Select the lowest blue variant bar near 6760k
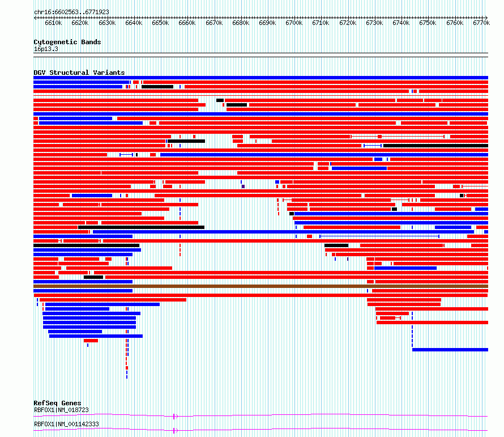The image size is (504, 437). (x=450, y=350)
